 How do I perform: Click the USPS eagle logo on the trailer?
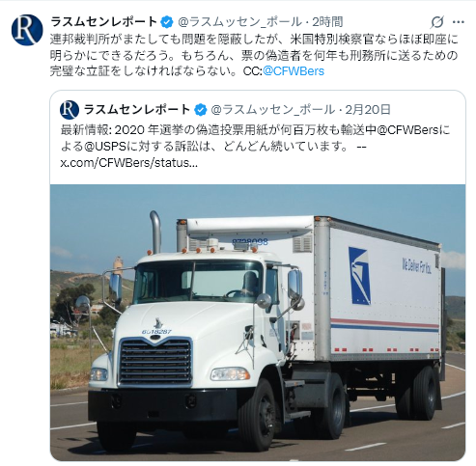pos(359,276)
